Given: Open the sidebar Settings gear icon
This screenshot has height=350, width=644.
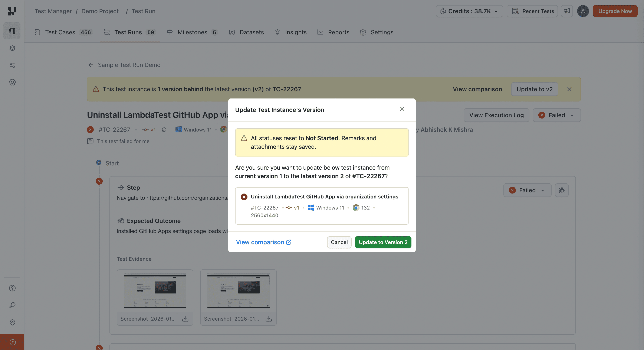Looking at the screenshot, I should point(12,82).
